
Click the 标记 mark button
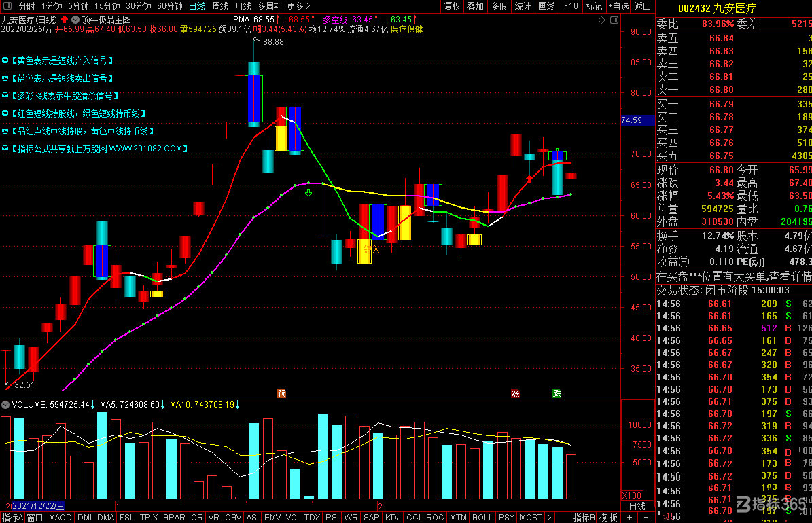[x=594, y=6]
